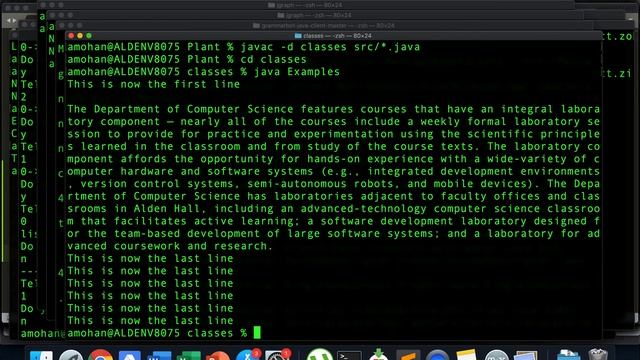Screen dimensions: 640x360
Task: Click the line starting 'srooms in Alden Hall'
Action: (x=333, y=209)
